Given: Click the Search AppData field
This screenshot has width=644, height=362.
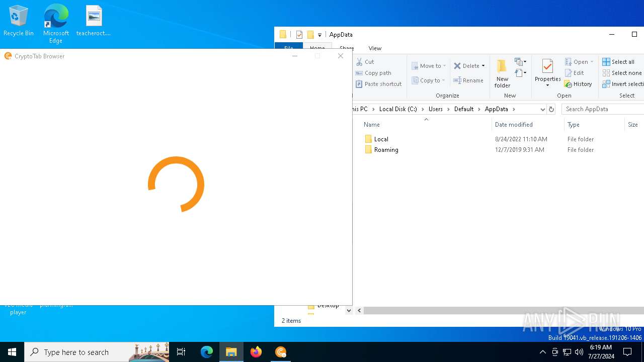Looking at the screenshot, I should pos(603,109).
